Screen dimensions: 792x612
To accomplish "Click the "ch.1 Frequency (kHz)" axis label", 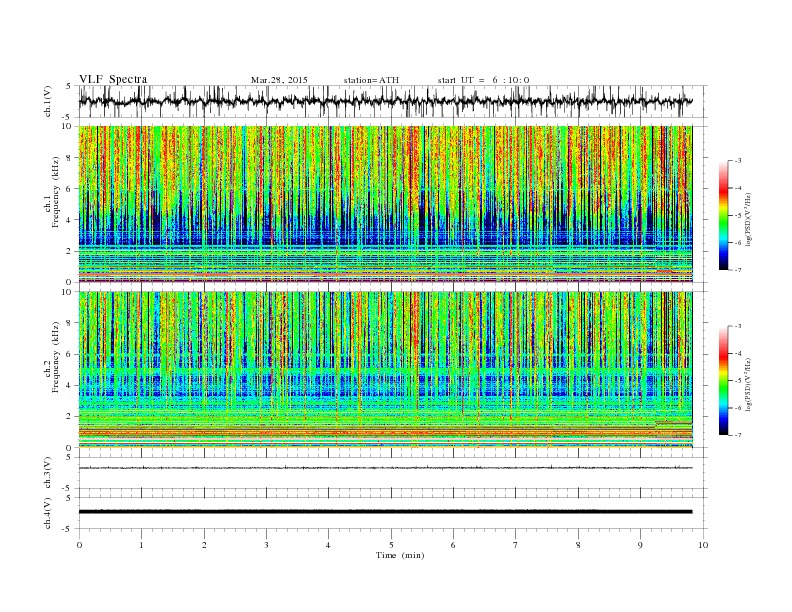I will 52,192.
